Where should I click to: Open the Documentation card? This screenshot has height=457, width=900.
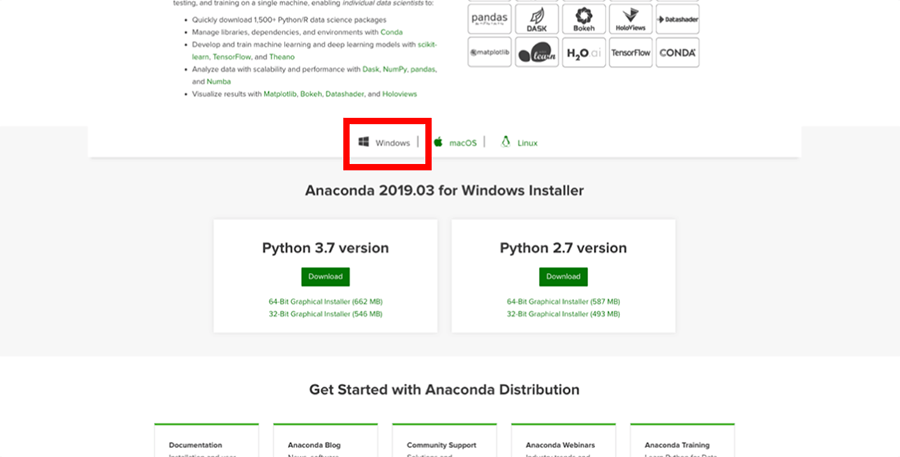[207, 440]
